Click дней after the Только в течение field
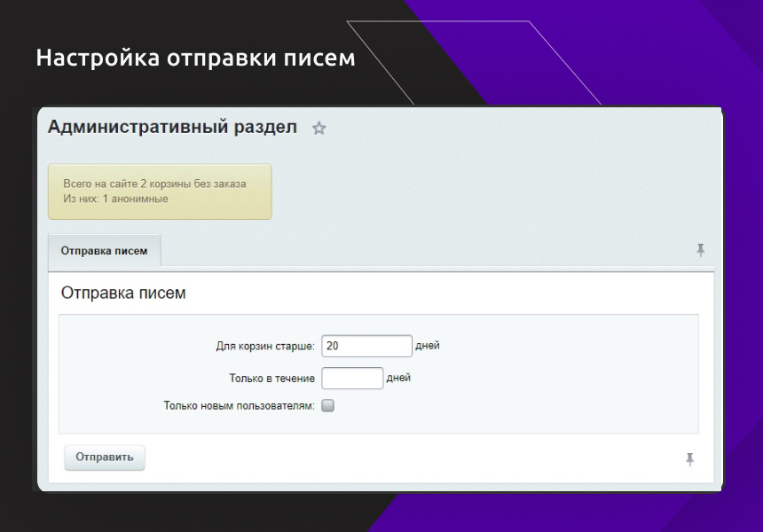This screenshot has height=532, width=763. pyautogui.click(x=398, y=379)
